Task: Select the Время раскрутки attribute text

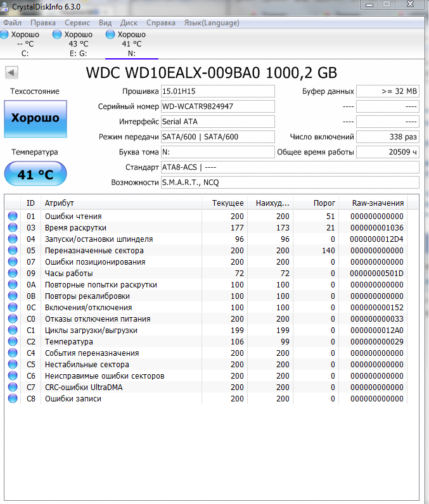Action: 75,228
